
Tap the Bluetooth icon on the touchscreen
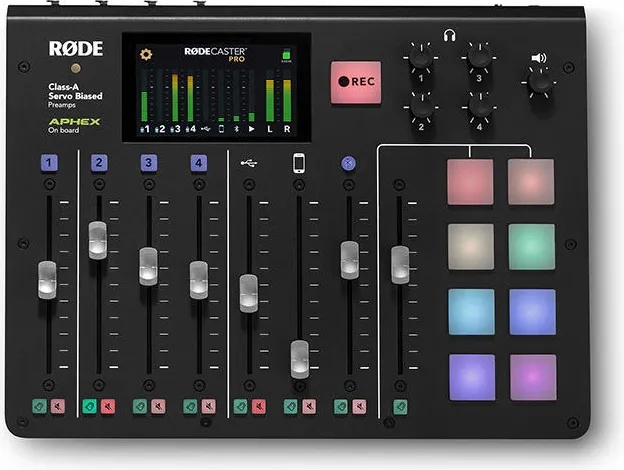(x=236, y=129)
